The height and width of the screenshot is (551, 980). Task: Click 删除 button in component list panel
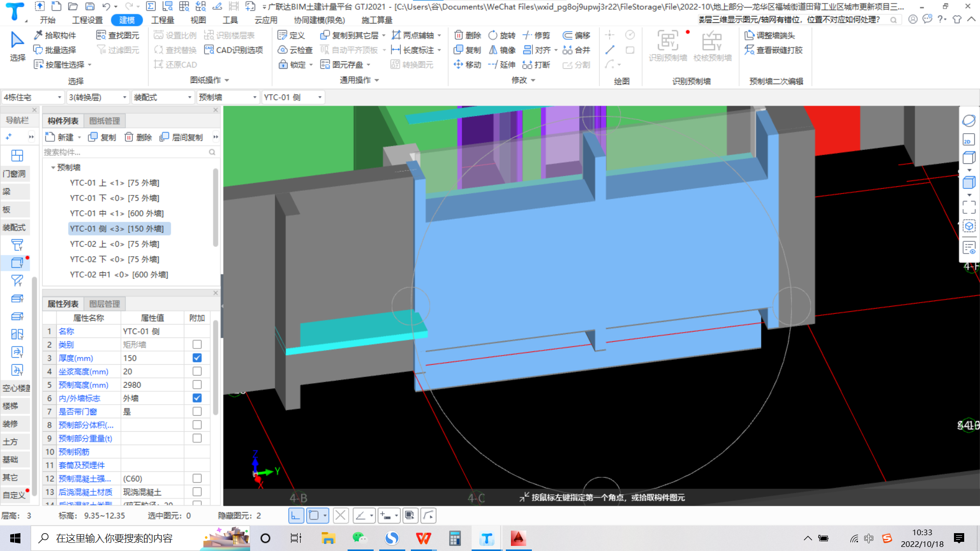pyautogui.click(x=138, y=137)
